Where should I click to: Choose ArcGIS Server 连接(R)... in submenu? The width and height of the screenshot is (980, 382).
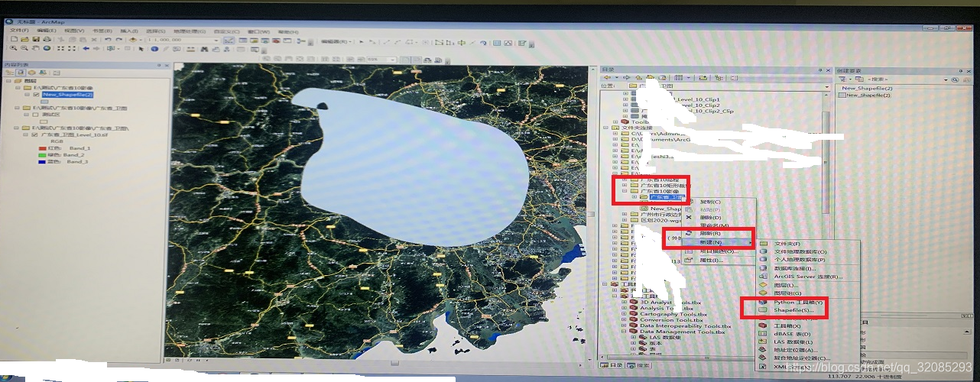point(808,277)
